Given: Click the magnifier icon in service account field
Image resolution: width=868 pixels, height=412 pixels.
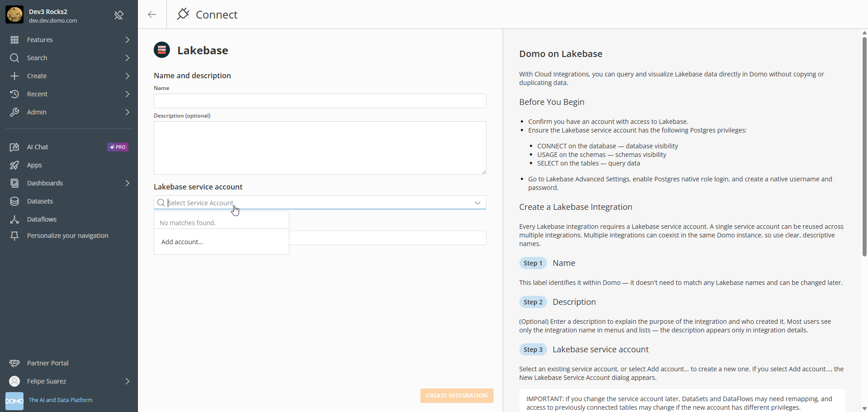Looking at the screenshot, I should tap(161, 203).
